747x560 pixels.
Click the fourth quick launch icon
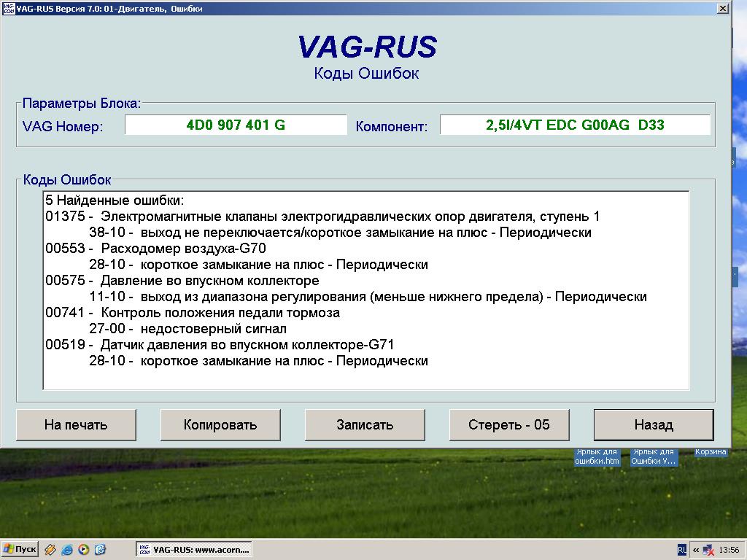pyautogui.click(x=101, y=549)
